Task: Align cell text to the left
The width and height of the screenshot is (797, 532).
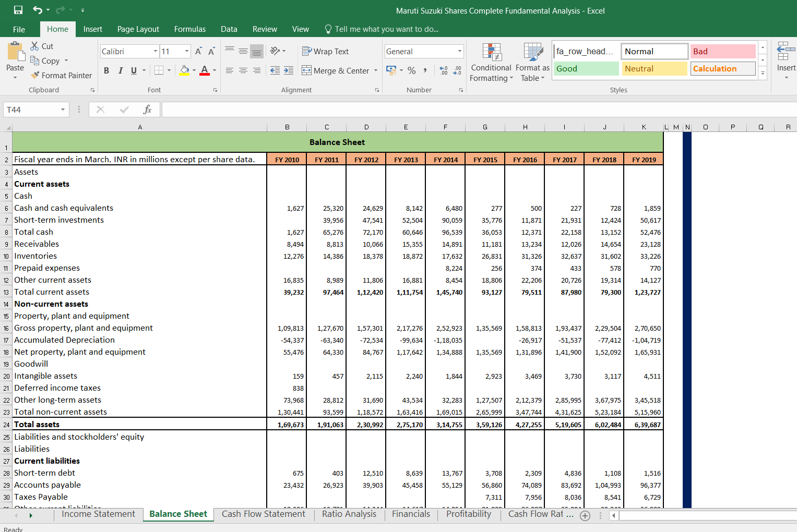Action: point(230,70)
